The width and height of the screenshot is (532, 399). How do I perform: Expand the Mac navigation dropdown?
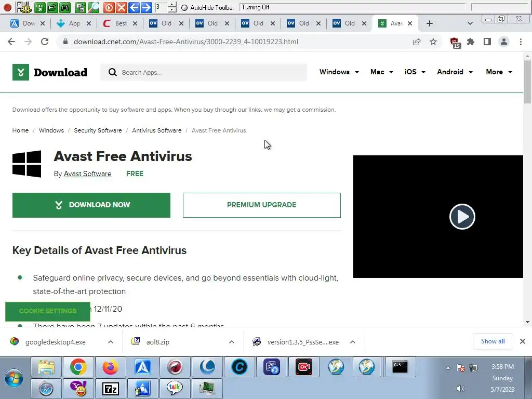[x=382, y=72]
